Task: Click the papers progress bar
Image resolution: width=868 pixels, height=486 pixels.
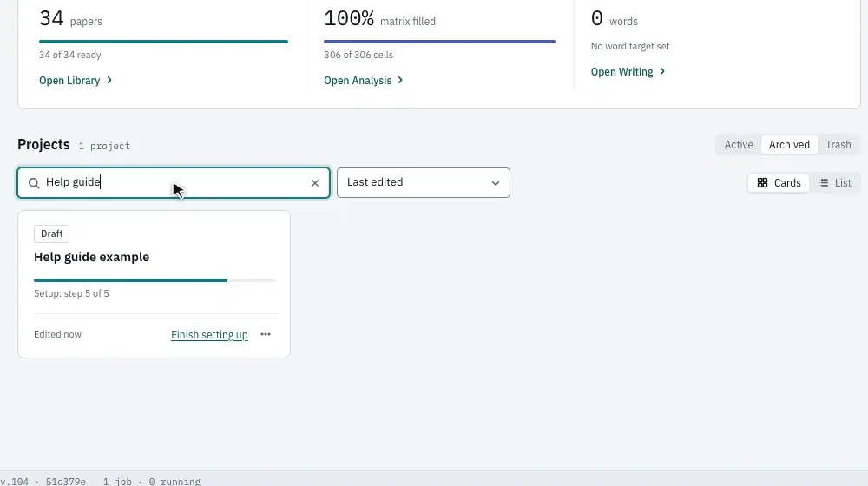Action: click(163, 42)
